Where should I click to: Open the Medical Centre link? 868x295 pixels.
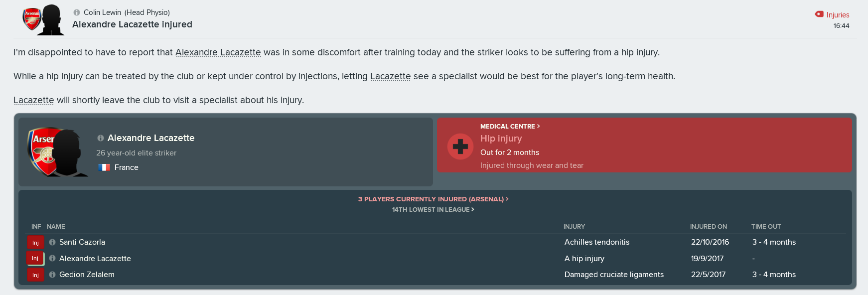click(510, 127)
